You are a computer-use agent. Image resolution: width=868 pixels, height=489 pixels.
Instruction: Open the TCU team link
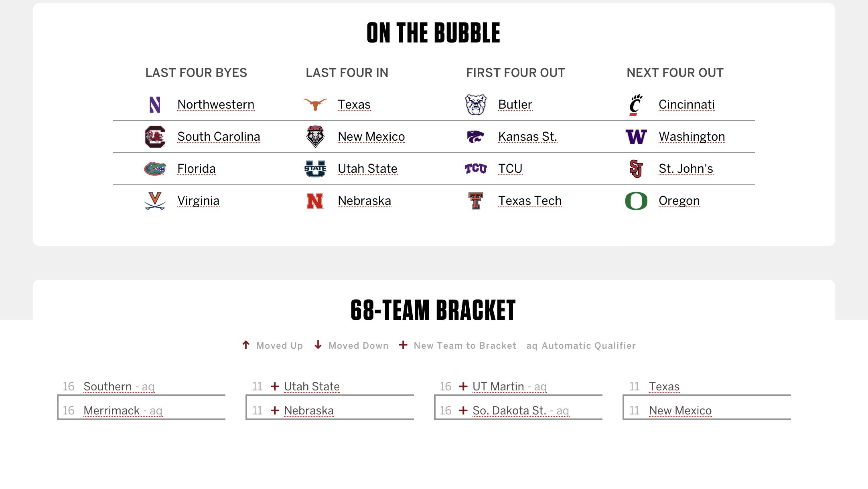[x=510, y=169]
